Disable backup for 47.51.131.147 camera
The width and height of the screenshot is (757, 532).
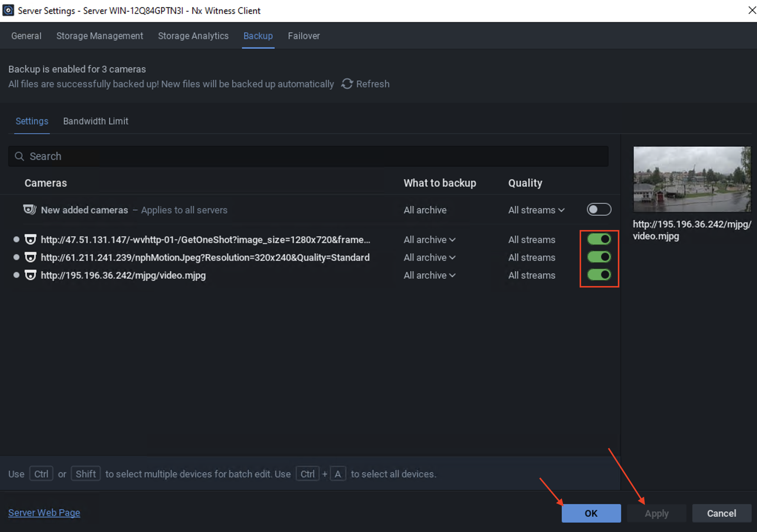click(599, 239)
